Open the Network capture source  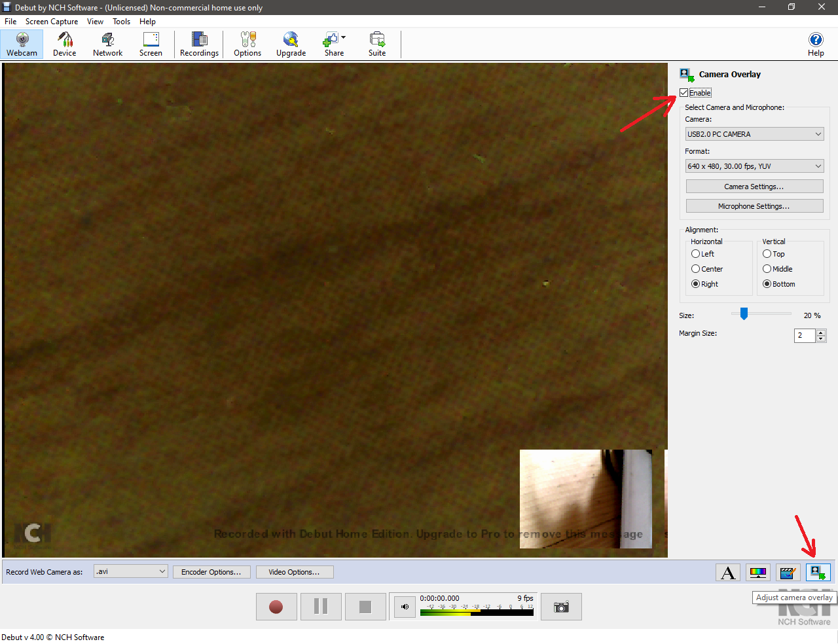[x=107, y=45]
